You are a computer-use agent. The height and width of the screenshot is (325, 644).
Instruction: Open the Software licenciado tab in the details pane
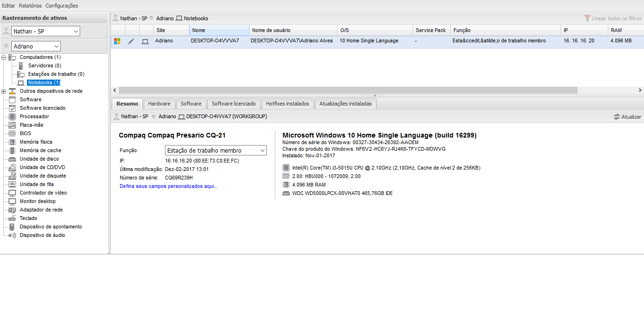point(234,104)
